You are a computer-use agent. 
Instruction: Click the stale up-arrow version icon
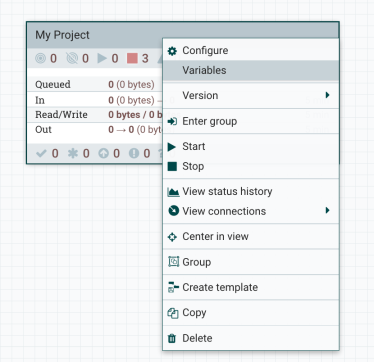pyautogui.click(x=103, y=153)
